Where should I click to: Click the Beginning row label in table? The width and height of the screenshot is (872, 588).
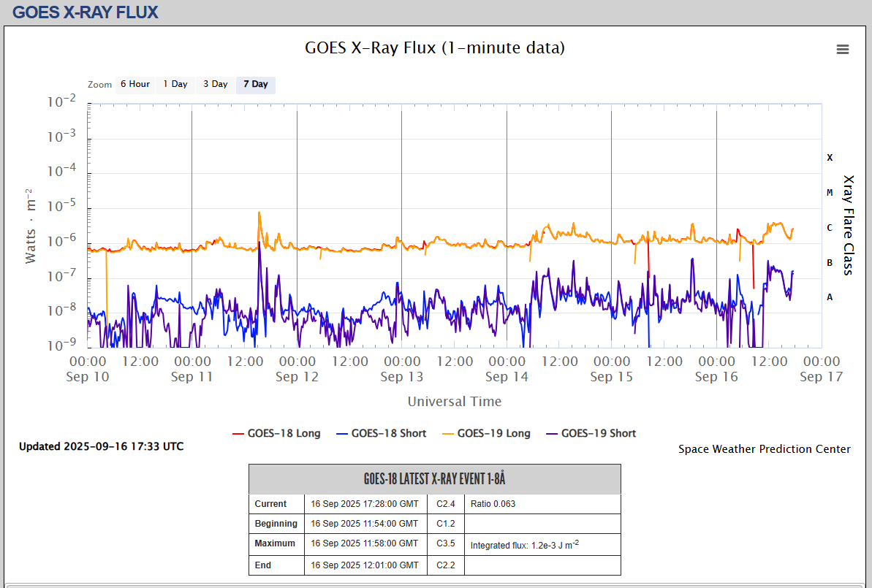(276, 524)
